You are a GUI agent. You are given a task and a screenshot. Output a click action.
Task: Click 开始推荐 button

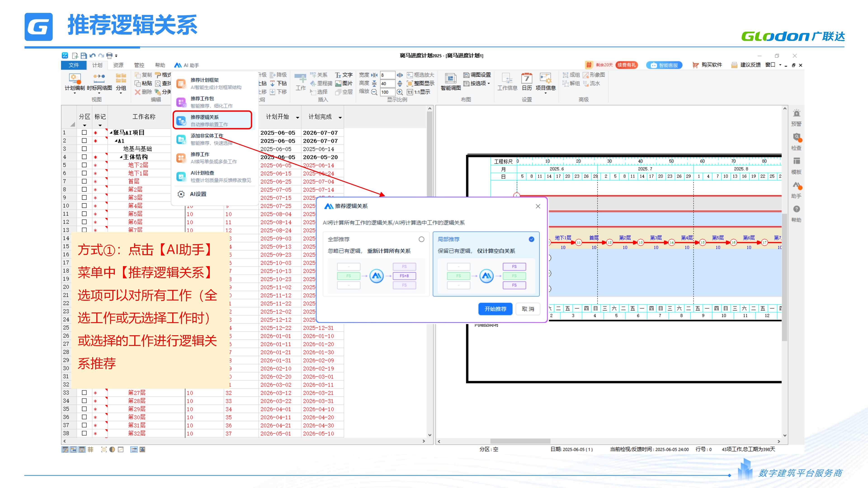point(495,309)
